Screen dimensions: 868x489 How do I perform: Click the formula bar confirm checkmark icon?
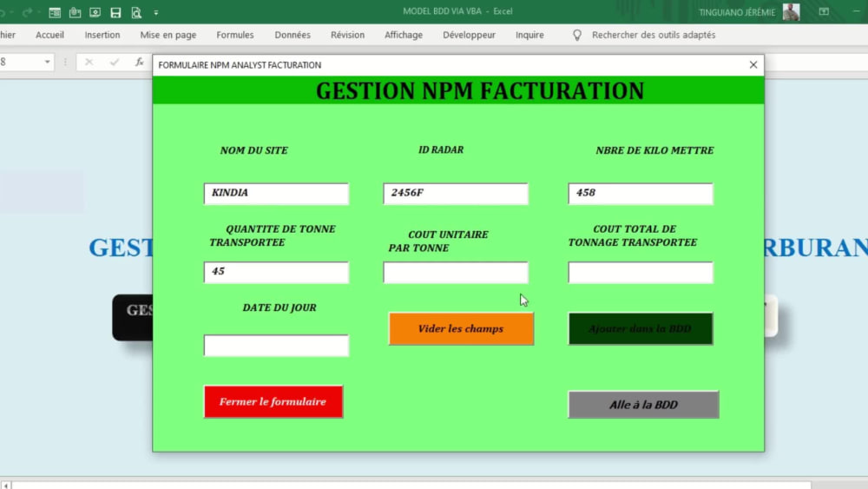pyautogui.click(x=115, y=62)
